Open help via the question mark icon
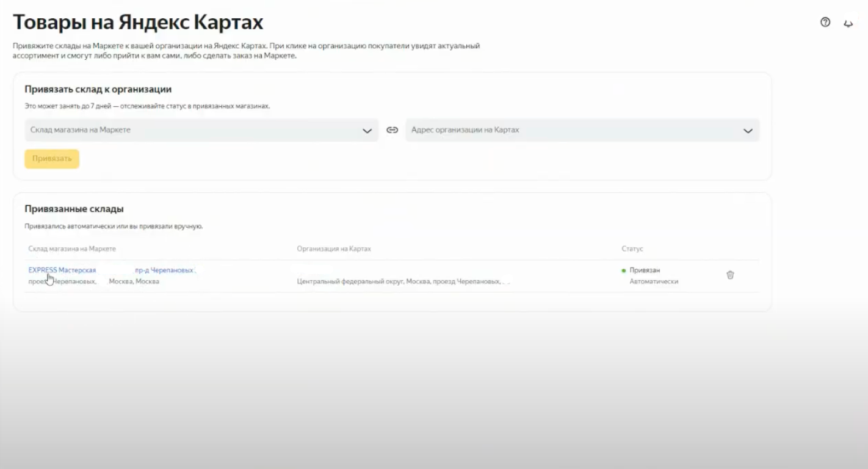Viewport: 868px width, 469px height. click(825, 23)
